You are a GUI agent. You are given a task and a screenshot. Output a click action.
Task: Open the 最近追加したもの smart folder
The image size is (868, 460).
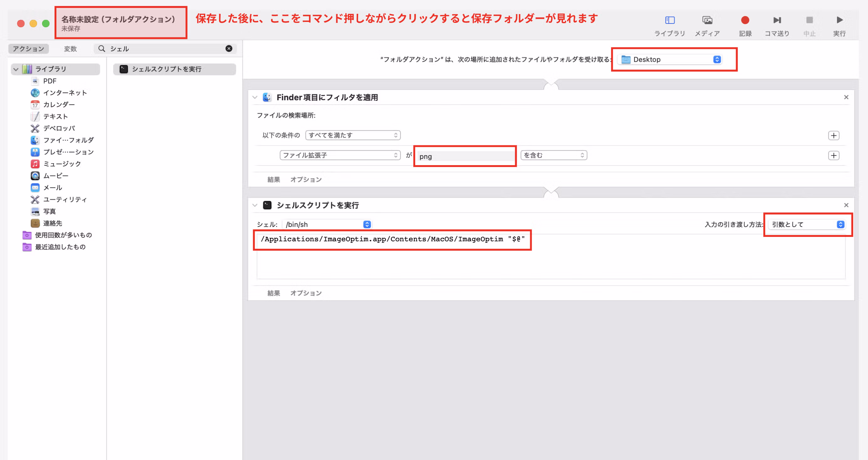pos(54,247)
